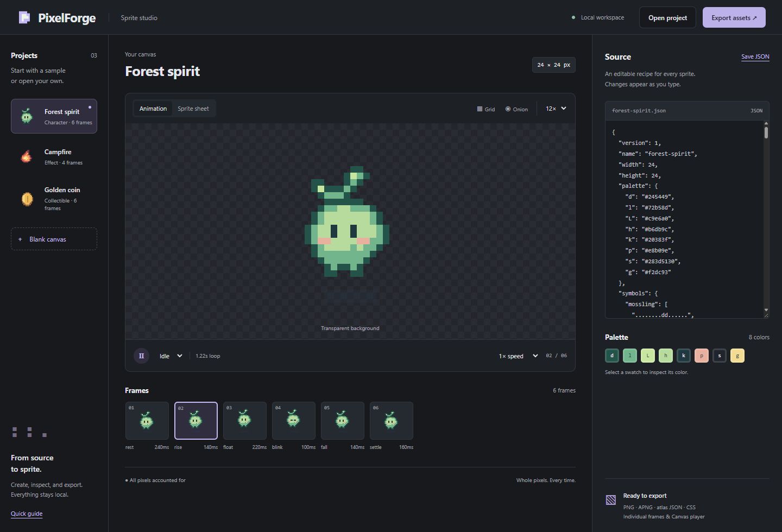
Task: Click the Transparent background label
Action: coord(350,328)
